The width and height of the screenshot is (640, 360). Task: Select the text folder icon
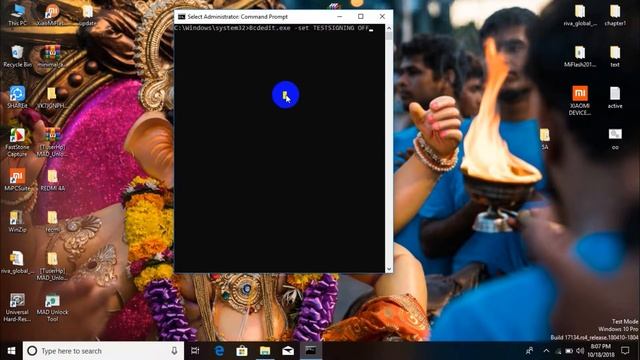pyautogui.click(x=615, y=56)
